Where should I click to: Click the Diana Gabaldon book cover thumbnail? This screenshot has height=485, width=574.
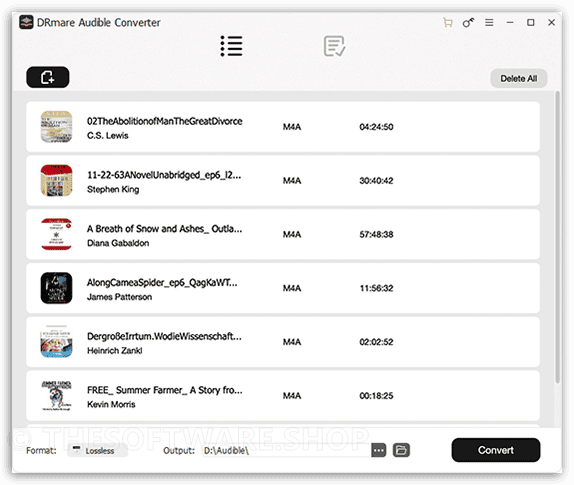pos(56,234)
